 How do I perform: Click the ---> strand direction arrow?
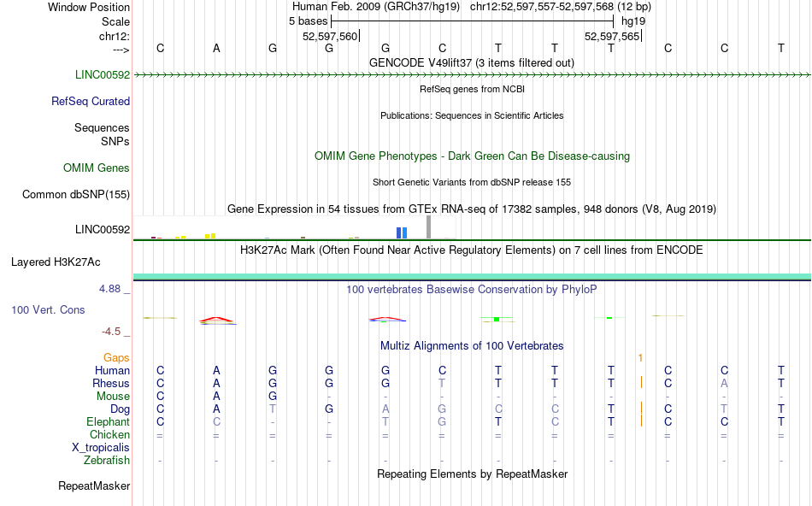(121, 50)
